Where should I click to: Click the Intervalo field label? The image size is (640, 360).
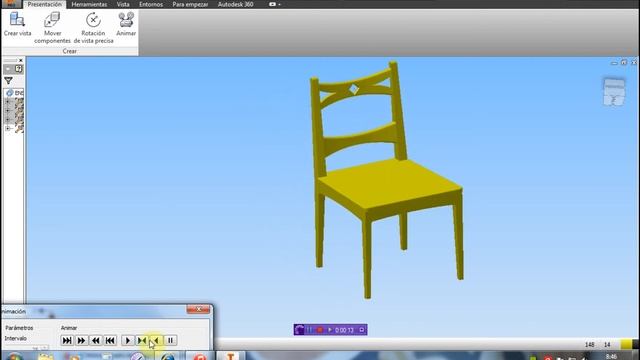click(16, 338)
